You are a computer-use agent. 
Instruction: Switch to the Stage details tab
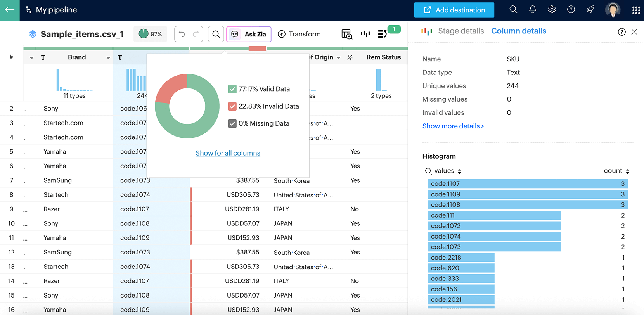[x=460, y=31]
